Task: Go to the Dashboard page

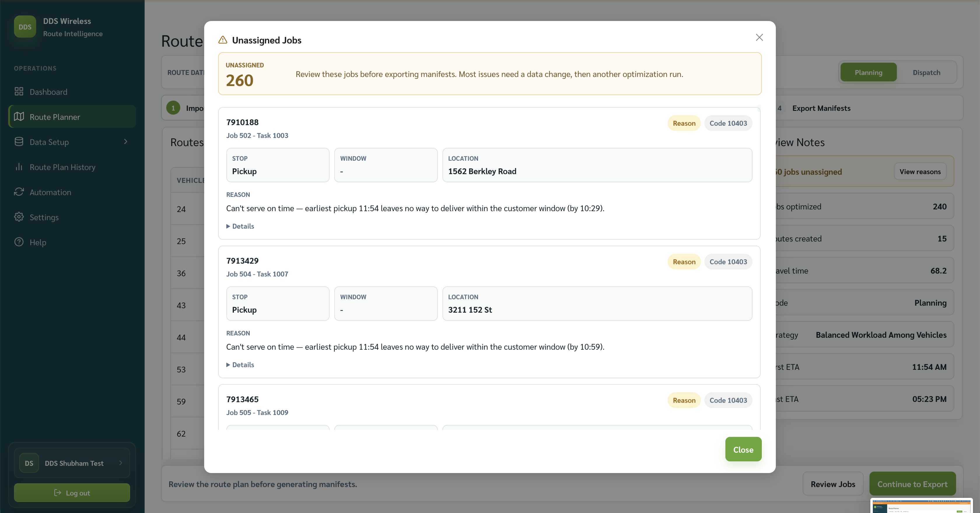Action: (x=72, y=92)
